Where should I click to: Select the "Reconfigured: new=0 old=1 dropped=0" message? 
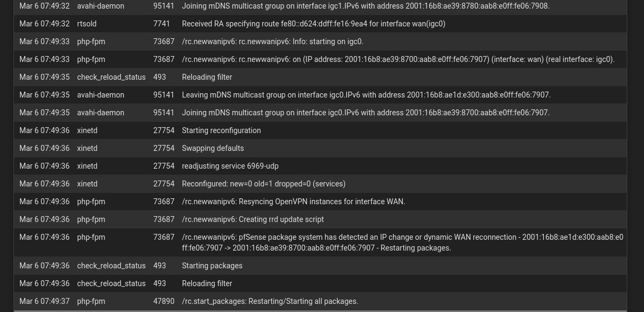[x=263, y=184]
